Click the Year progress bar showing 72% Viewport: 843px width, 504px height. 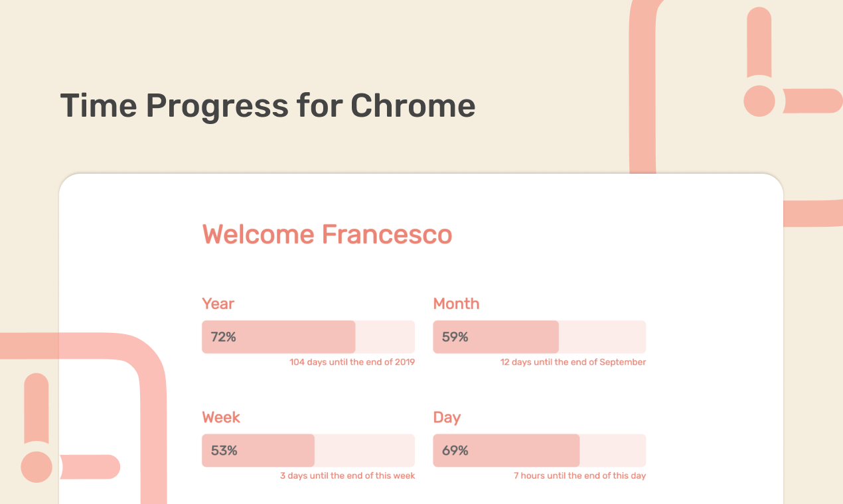(x=308, y=337)
